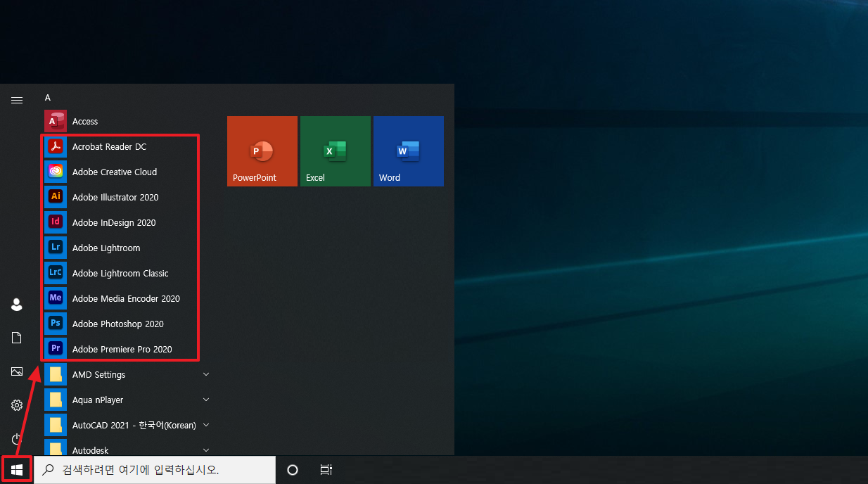Click the Power icon
Screen dimensions: 868x484
pos(17,439)
